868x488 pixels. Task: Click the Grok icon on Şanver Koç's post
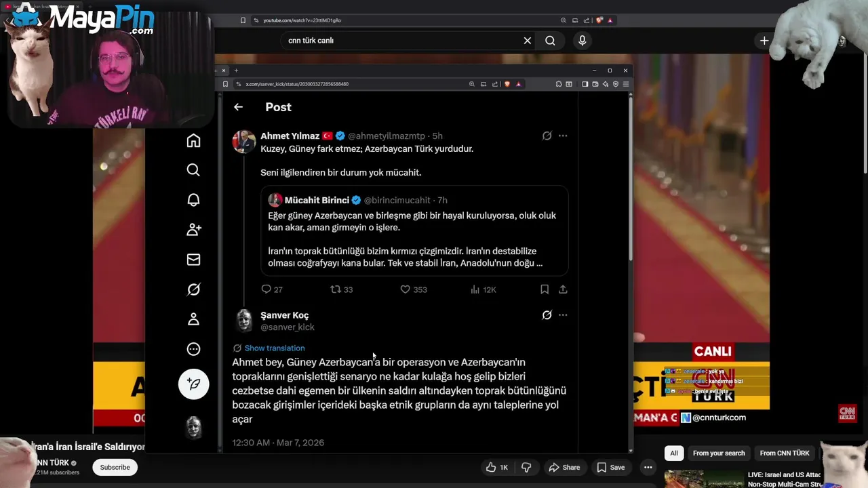click(x=547, y=315)
